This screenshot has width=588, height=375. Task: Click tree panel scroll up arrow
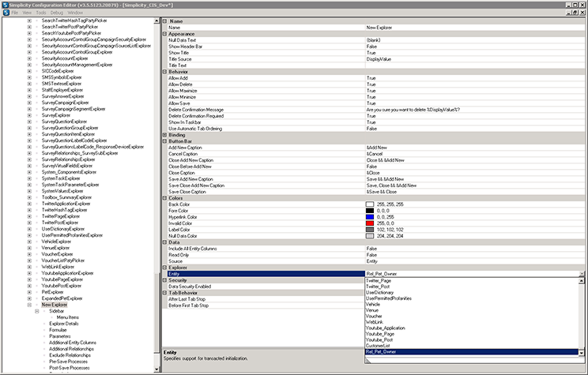click(x=156, y=21)
